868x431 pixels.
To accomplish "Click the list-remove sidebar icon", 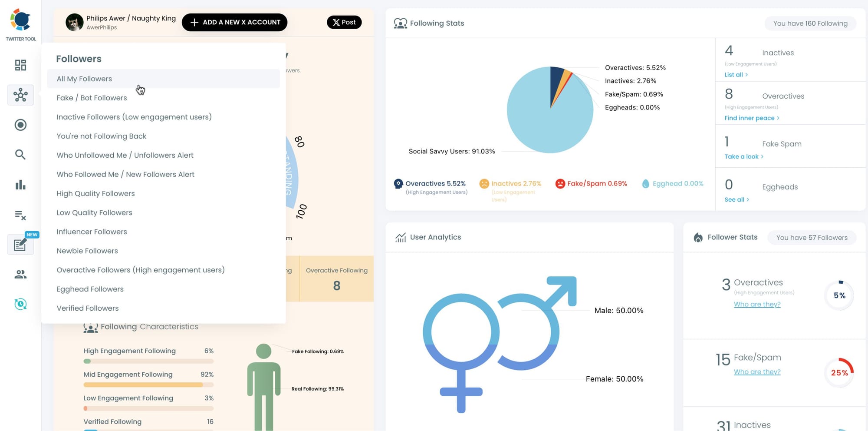I will (x=20, y=215).
